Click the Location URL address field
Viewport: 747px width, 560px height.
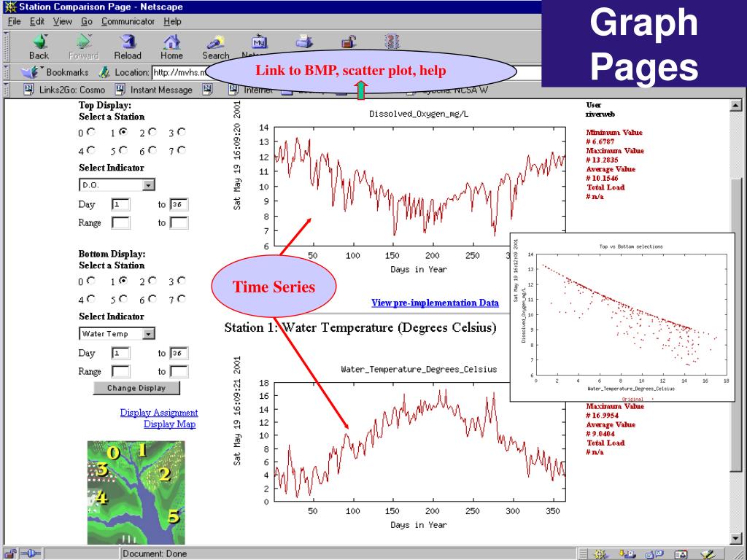(347, 72)
